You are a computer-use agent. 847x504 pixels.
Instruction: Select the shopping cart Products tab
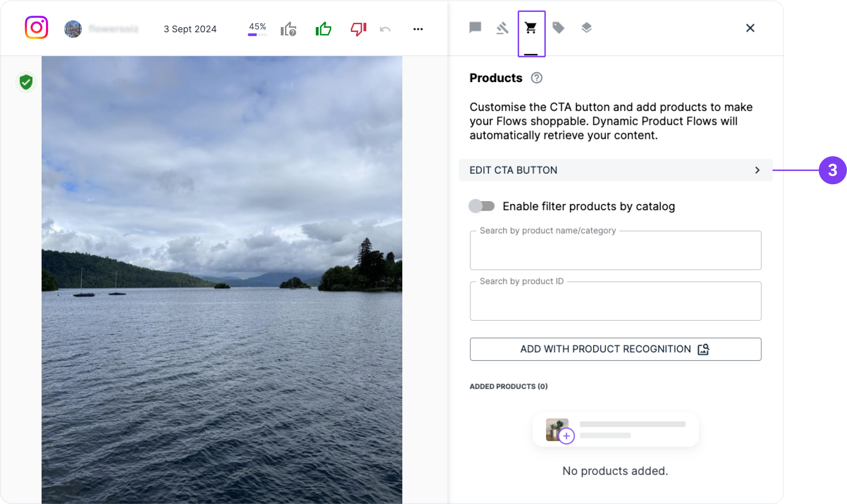(x=531, y=28)
